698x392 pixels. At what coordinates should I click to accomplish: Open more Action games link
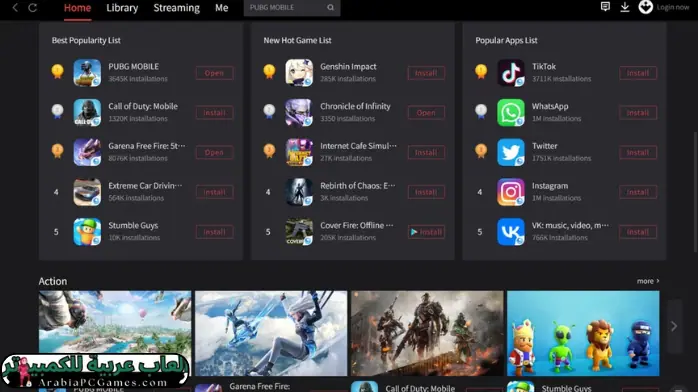[x=648, y=281]
